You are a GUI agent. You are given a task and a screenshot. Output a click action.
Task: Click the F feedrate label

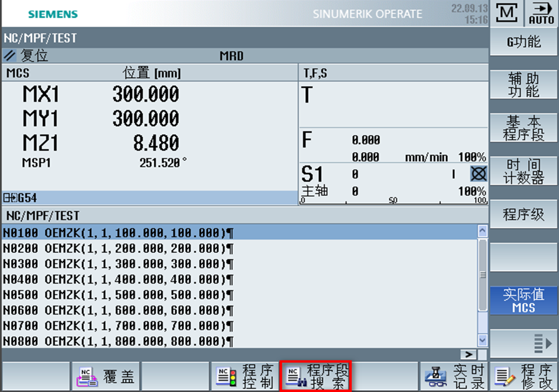point(307,139)
